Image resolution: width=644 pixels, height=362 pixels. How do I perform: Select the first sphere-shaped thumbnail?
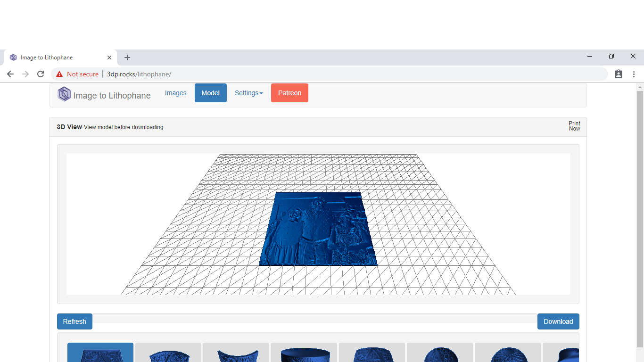[440, 353]
